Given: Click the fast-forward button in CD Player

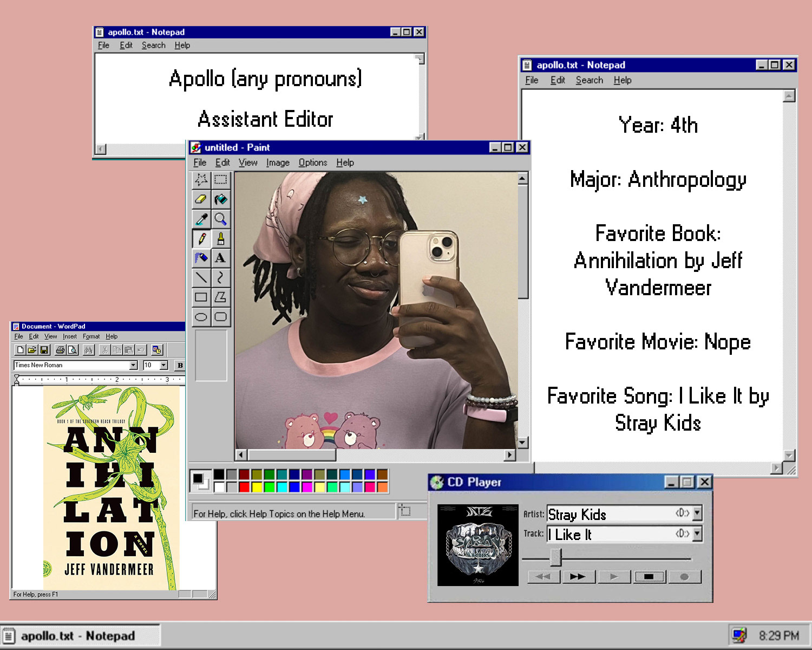Looking at the screenshot, I should (x=578, y=577).
